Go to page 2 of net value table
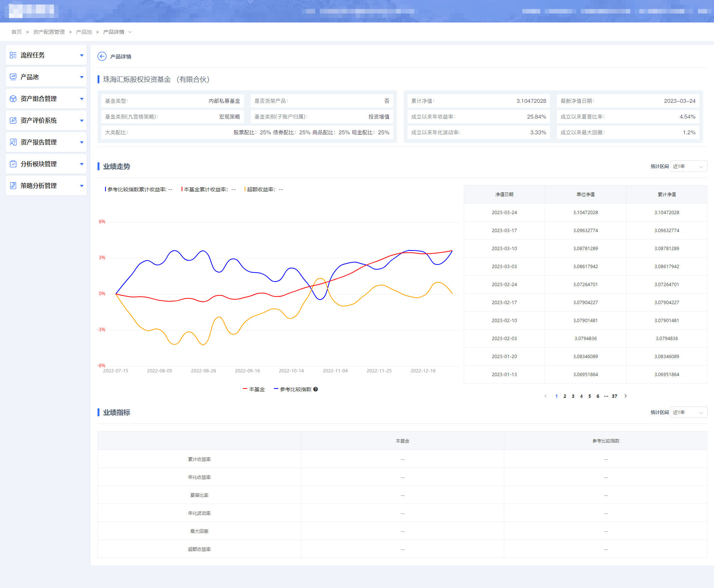 [x=565, y=396]
